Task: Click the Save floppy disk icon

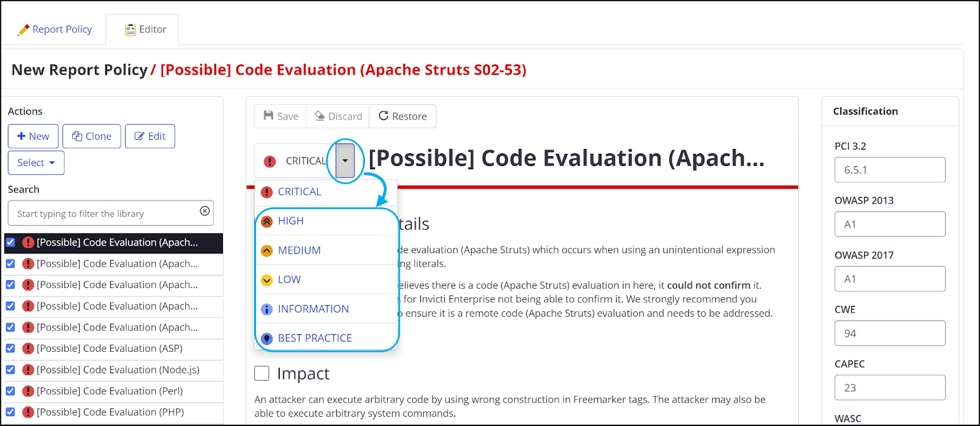Action: (x=269, y=116)
